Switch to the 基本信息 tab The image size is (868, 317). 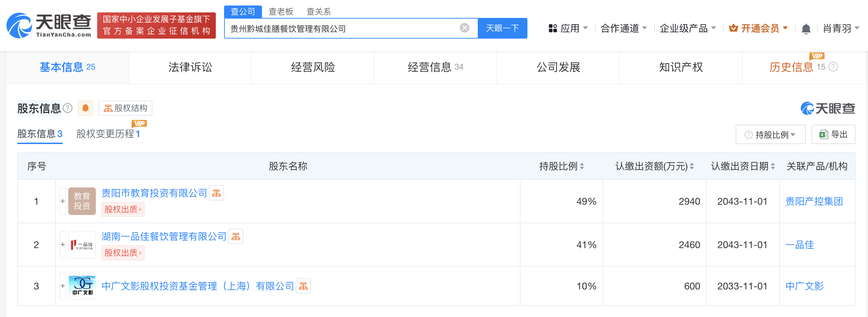(x=67, y=67)
